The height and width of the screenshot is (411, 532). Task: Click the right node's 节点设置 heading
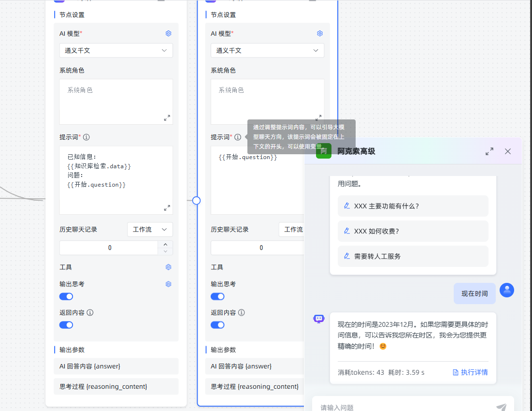(223, 15)
